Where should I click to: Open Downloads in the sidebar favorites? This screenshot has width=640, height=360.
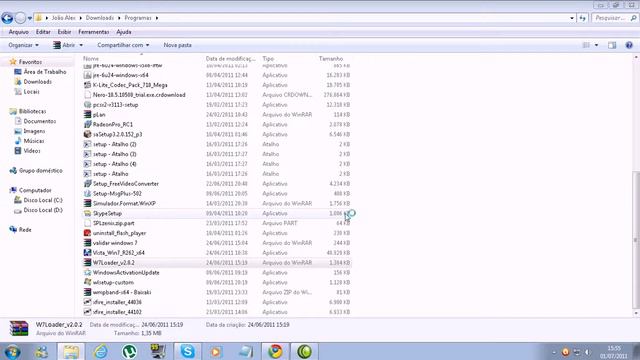[37, 82]
